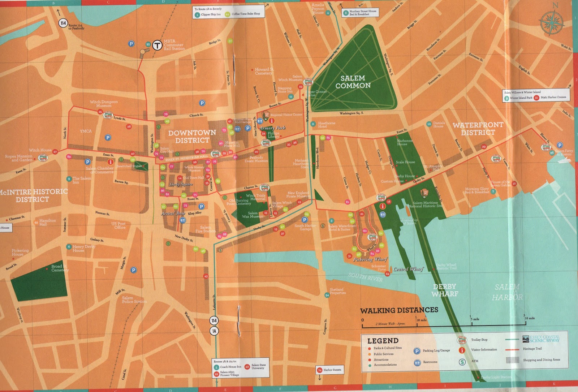Screen dimensions: 578x392
Task: Click the ATM icon in the legend
Action: tap(462, 361)
